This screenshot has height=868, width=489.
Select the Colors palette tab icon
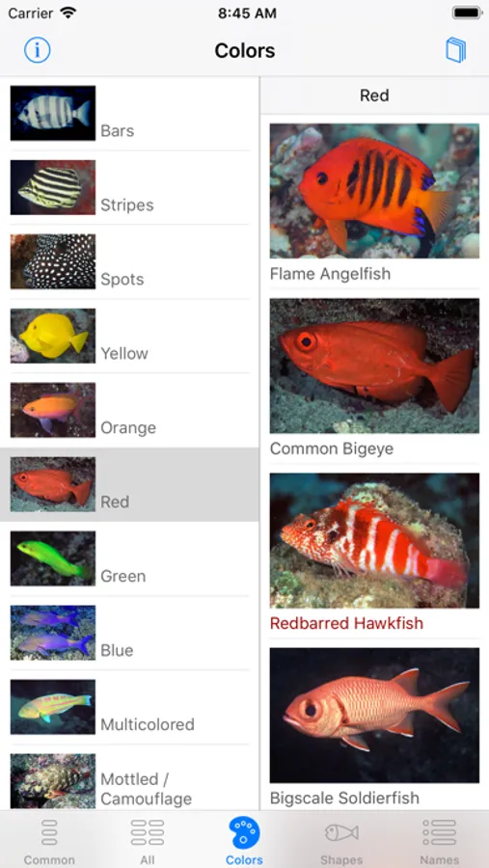tap(244, 833)
